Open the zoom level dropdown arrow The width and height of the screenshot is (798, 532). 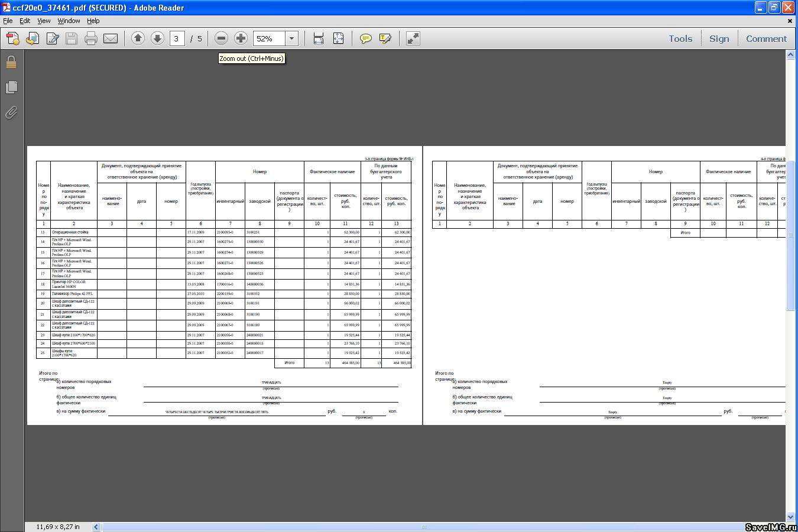(291, 38)
